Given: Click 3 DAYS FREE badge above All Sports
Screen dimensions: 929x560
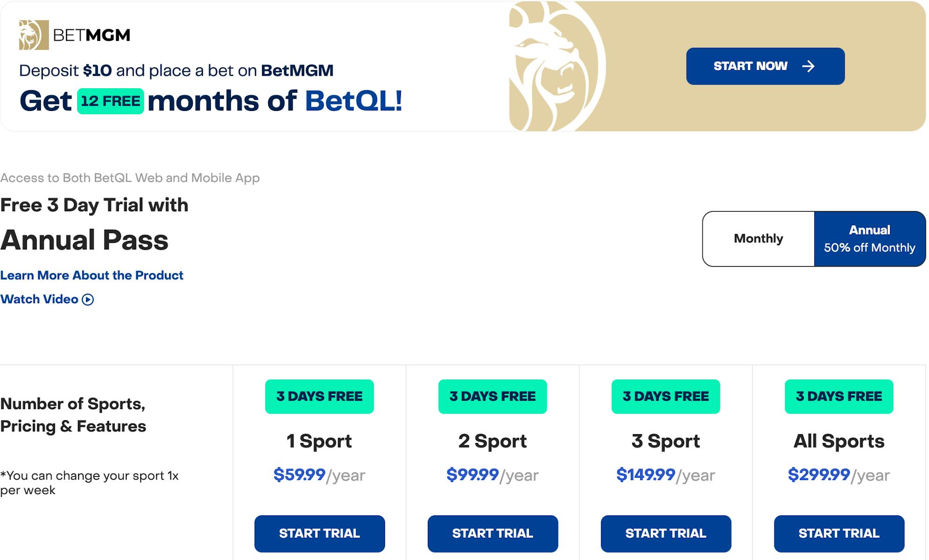Looking at the screenshot, I should pyautogui.click(x=839, y=397).
